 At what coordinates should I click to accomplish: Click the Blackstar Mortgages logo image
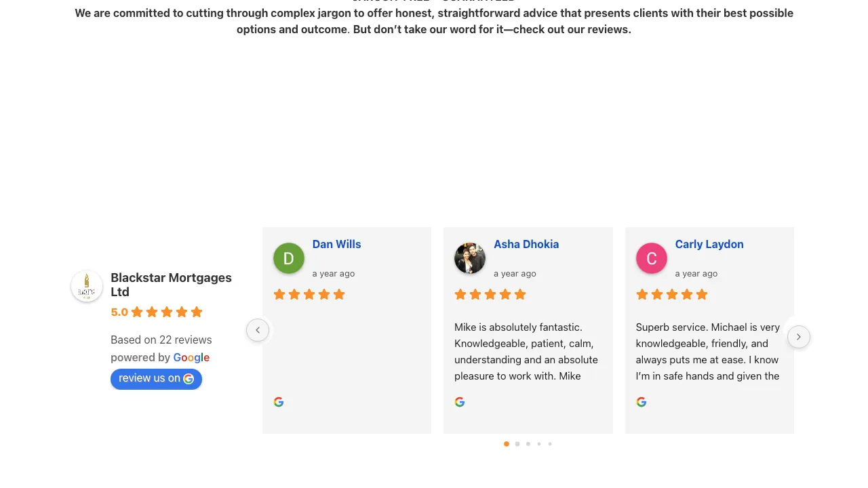pyautogui.click(x=87, y=286)
